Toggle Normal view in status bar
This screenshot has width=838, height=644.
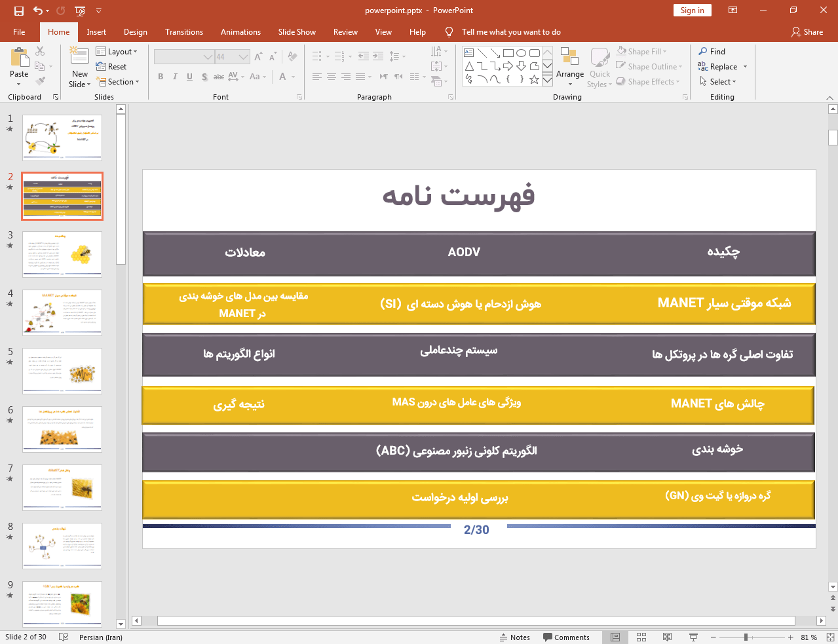(615, 637)
